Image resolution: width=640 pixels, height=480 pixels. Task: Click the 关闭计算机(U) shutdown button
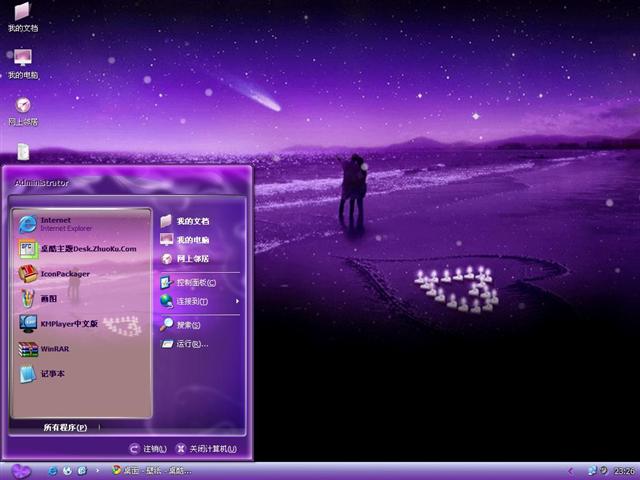pyautogui.click(x=207, y=449)
